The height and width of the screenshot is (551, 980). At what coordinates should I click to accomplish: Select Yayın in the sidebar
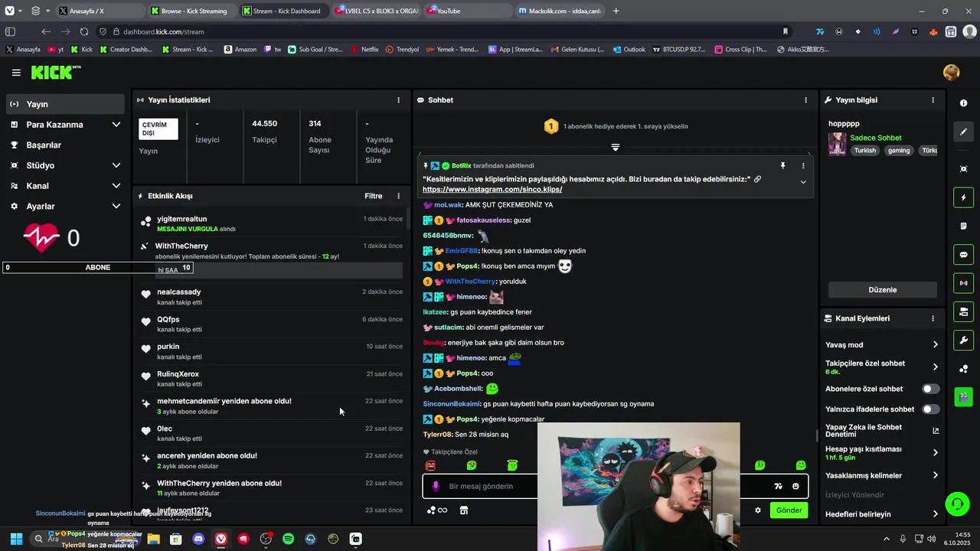pos(65,104)
